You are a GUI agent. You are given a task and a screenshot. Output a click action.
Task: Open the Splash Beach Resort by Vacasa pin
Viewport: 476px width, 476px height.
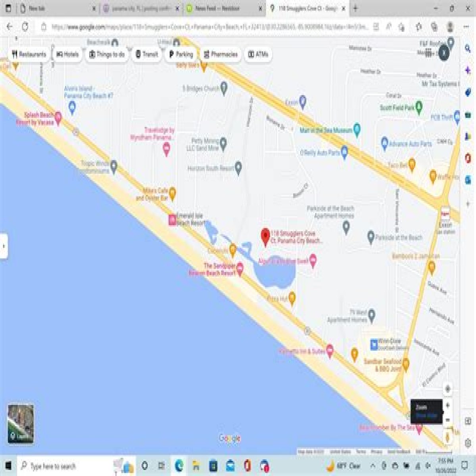click(x=58, y=118)
